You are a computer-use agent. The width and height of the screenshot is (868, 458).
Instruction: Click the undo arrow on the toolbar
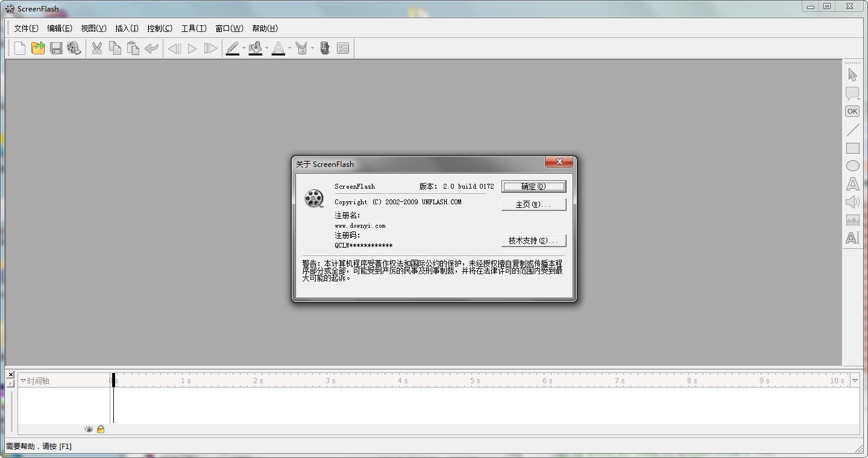151,48
